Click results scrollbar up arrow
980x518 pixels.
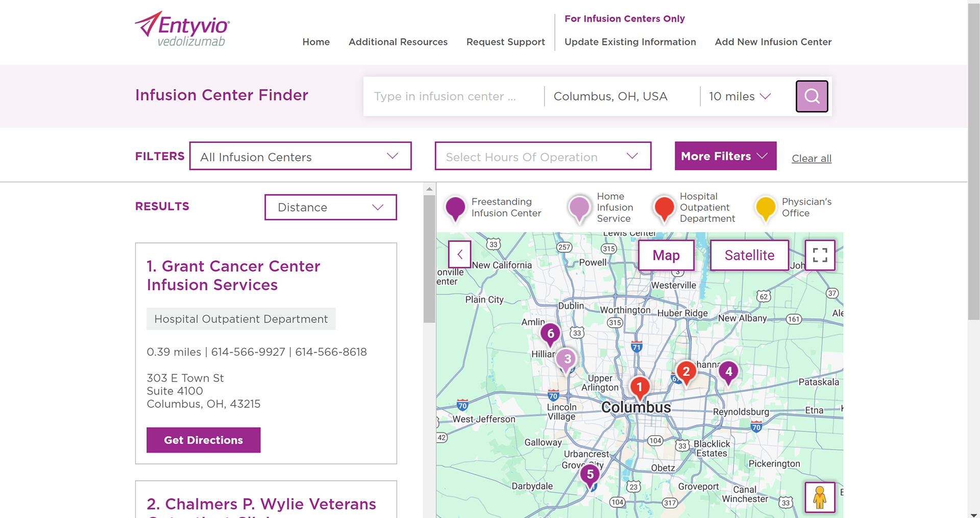pos(429,189)
